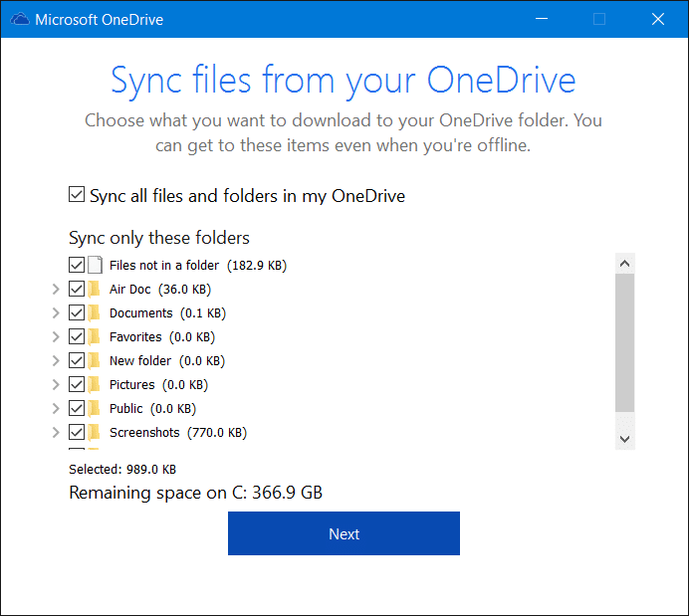This screenshot has width=689, height=616.
Task: Click the Public folder icon
Action: (x=94, y=408)
